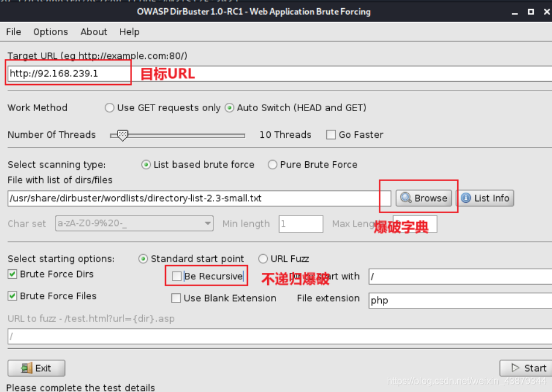Open the About menu
This screenshot has height=392, width=552.
point(94,32)
